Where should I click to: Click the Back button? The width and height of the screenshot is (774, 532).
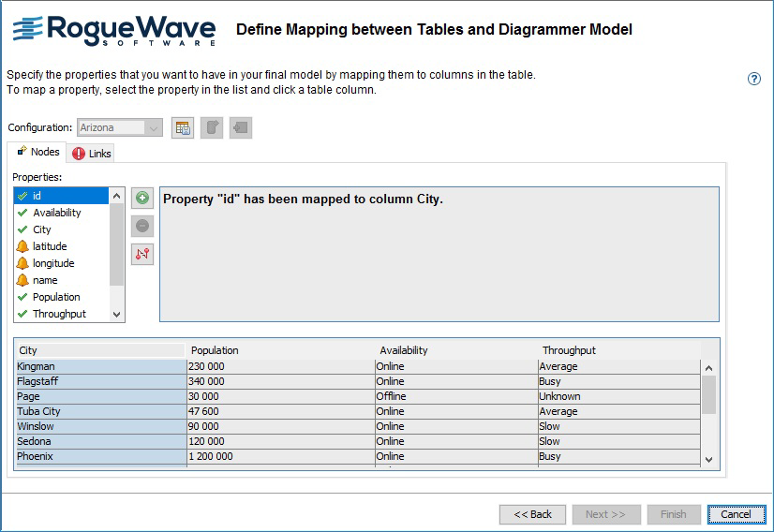point(532,514)
